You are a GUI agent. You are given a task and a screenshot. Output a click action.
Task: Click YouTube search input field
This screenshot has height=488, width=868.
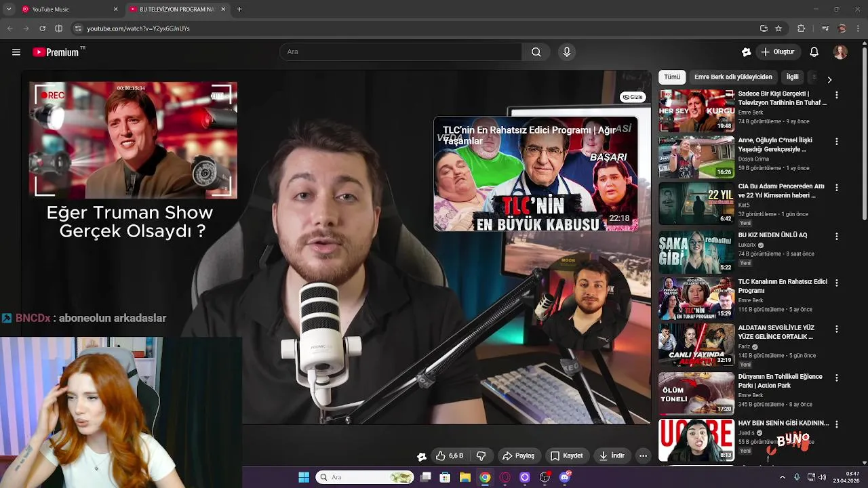click(400, 52)
